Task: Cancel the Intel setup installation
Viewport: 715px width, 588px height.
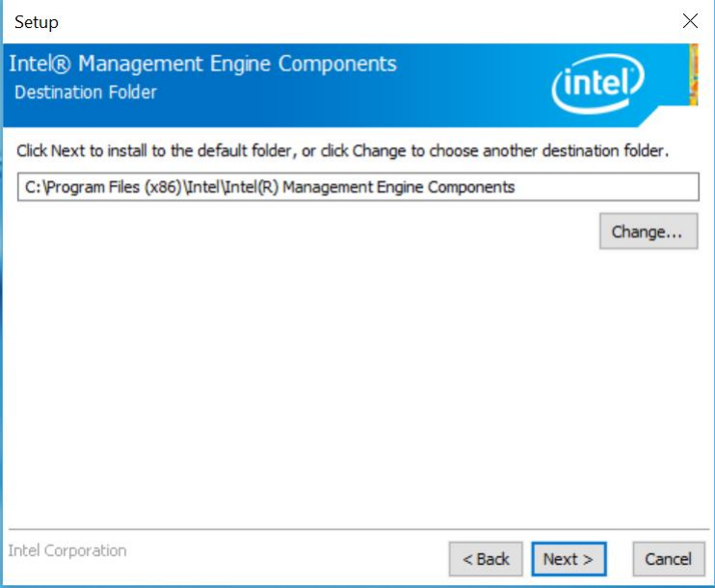Action: 668,559
